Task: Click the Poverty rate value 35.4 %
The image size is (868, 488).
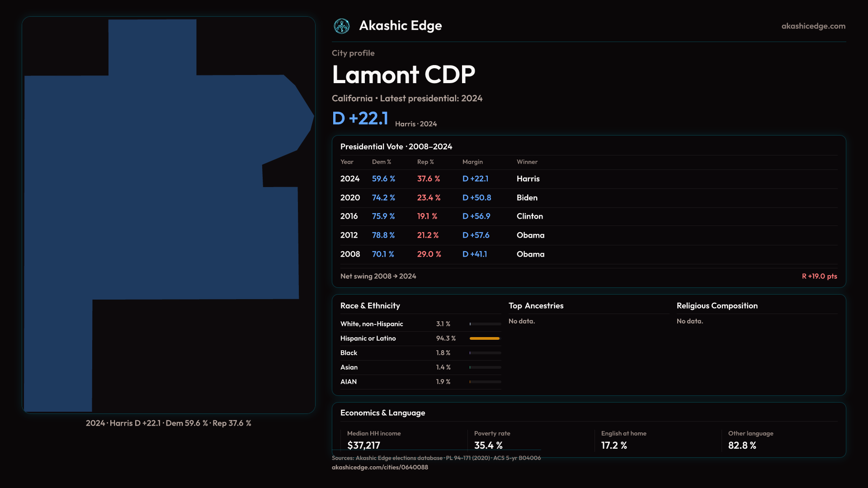Action: click(x=488, y=445)
